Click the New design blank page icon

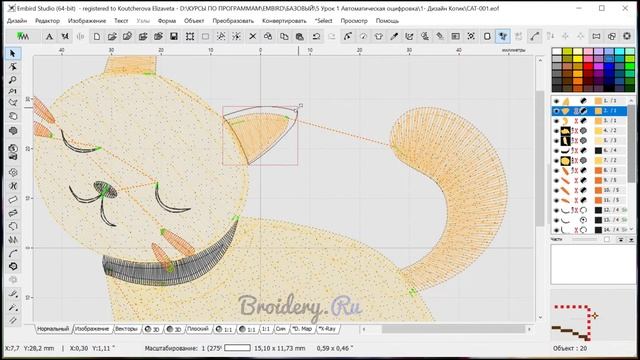pyautogui.click(x=97, y=36)
